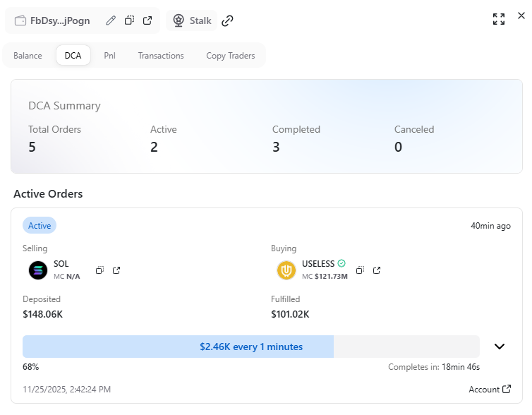This screenshot has height=415, width=532.
Task: Click the DCA Summary heading
Action: tap(64, 106)
